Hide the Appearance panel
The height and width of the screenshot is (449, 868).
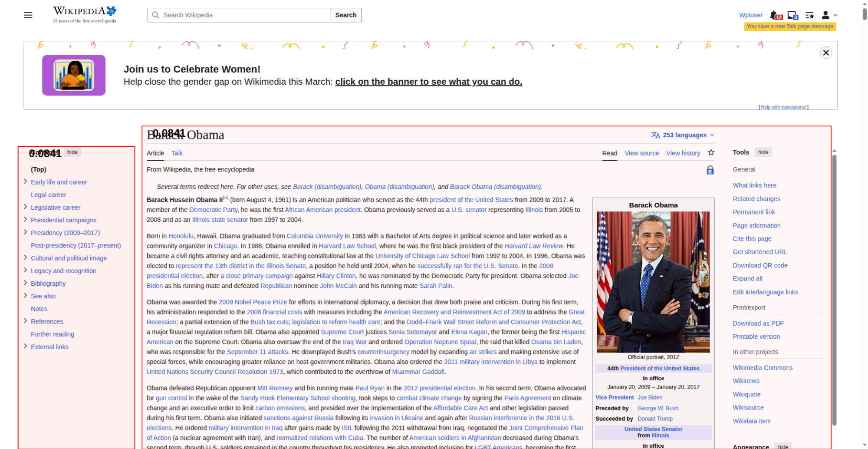coord(783,446)
